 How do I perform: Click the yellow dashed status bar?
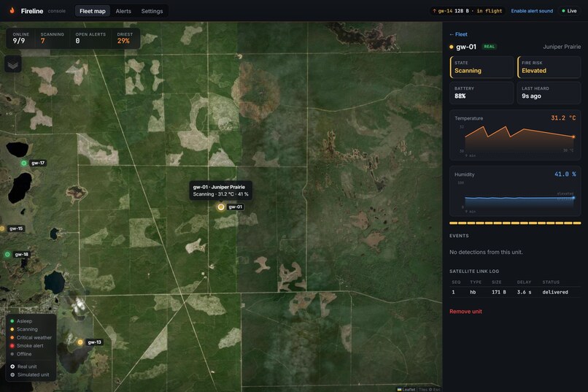pos(515,223)
